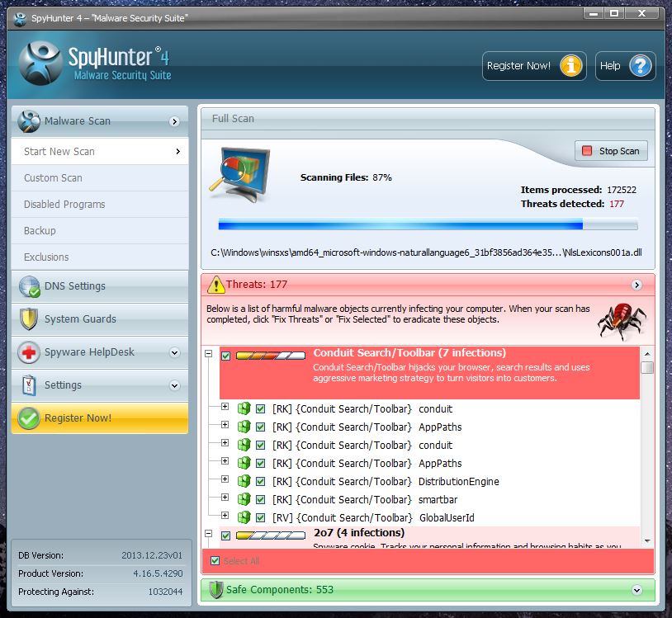Uncheck the DistributionEngine entry checkbox

click(x=260, y=481)
